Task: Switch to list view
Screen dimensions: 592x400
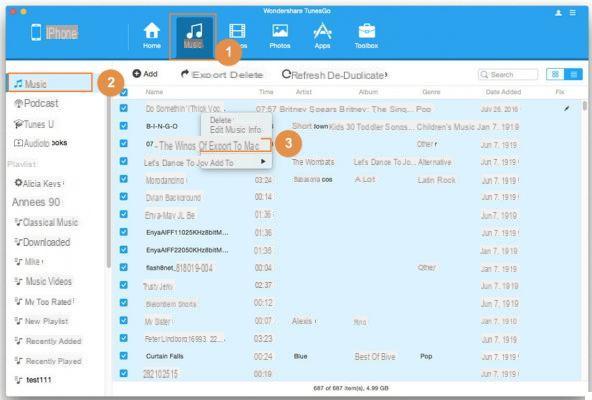Action: [x=573, y=74]
